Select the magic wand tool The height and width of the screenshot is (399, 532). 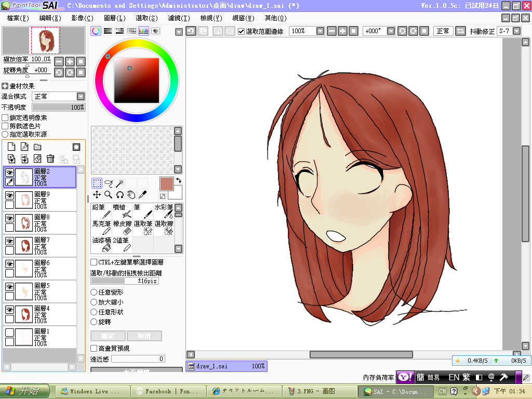click(x=120, y=183)
